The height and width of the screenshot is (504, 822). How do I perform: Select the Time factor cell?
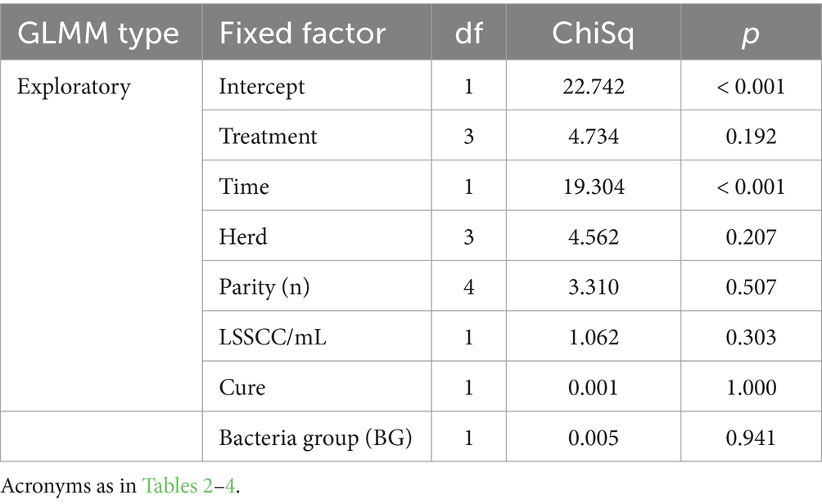(244, 187)
